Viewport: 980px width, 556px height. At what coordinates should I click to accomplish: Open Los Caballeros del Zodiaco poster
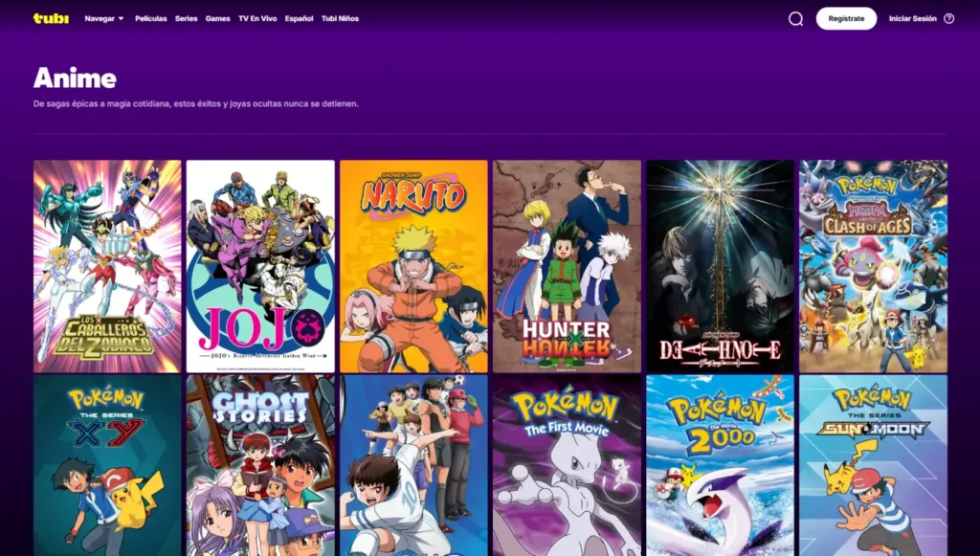tap(107, 266)
